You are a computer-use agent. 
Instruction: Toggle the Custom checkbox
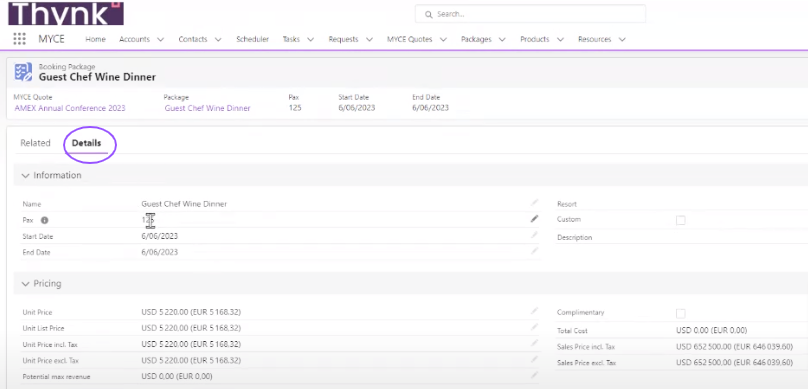pyautogui.click(x=681, y=220)
